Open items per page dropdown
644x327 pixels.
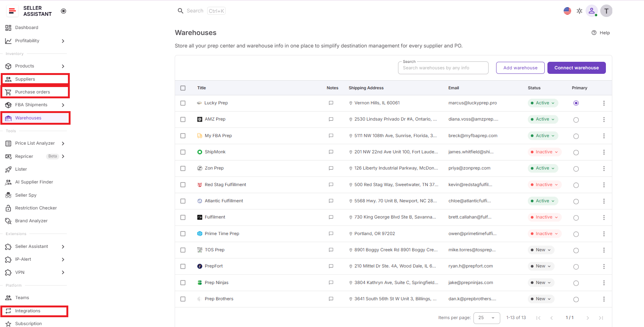(487, 318)
